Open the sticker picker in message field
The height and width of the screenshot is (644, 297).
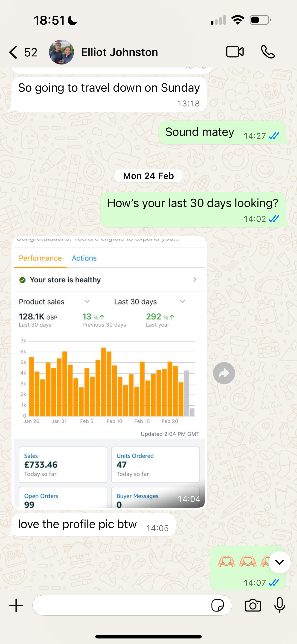coord(218,605)
